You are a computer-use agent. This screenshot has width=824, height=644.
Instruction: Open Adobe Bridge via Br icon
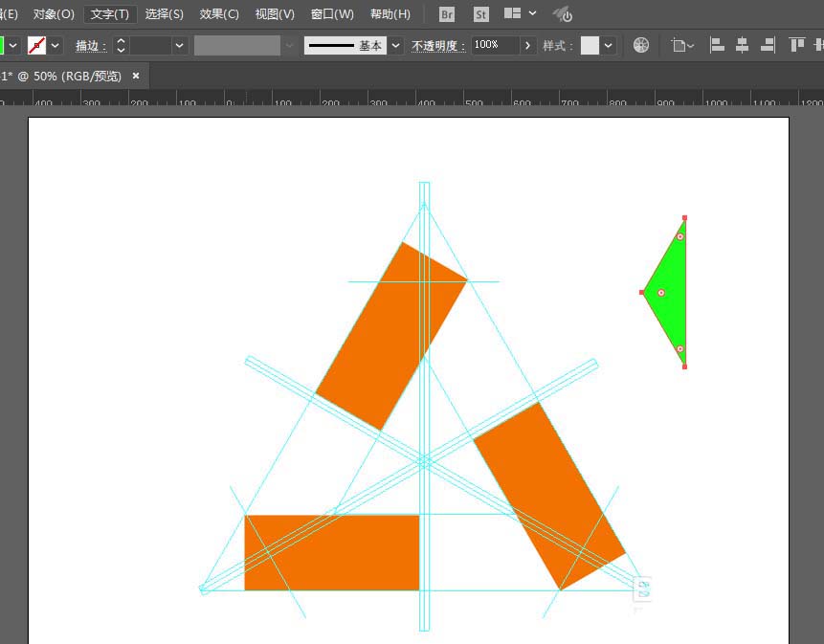click(x=447, y=14)
